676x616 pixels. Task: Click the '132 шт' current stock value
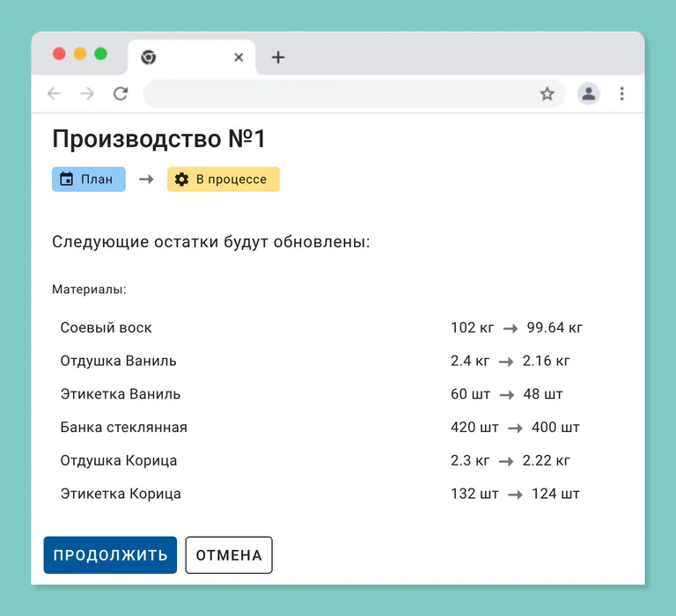click(x=474, y=494)
